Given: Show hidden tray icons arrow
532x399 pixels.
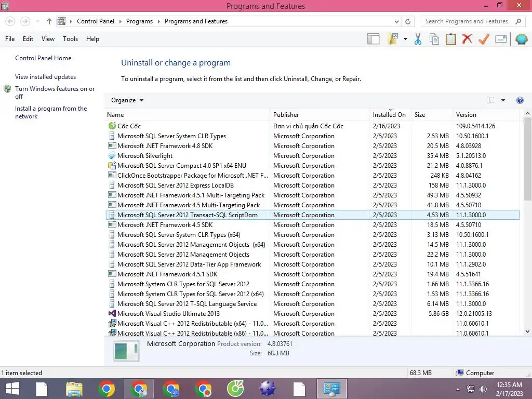Looking at the screenshot, I should click(x=458, y=389).
